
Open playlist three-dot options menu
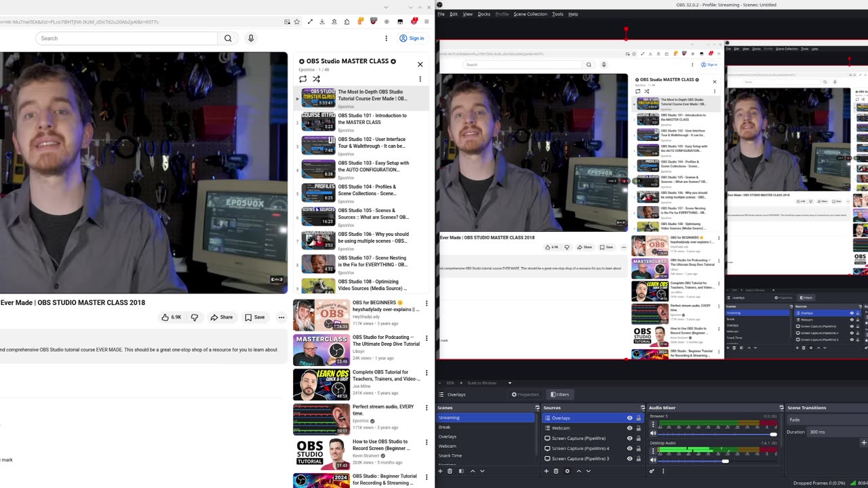click(420, 79)
